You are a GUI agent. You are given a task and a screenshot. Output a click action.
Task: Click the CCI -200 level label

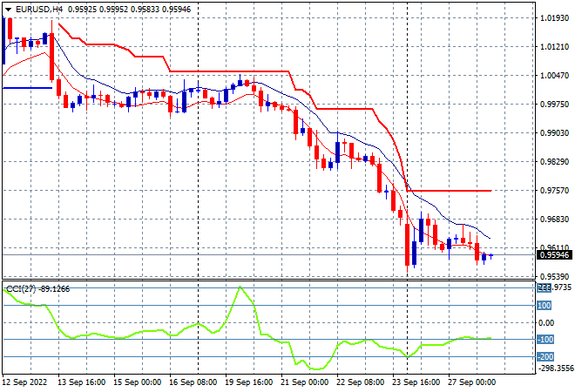[545, 356]
